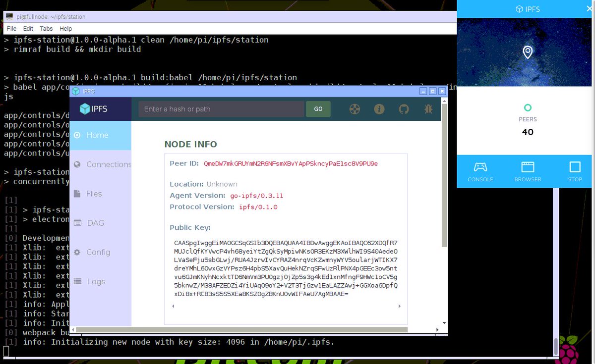Click the location pin icon in IPFS panel
The height and width of the screenshot is (364, 595).
pos(528,52)
